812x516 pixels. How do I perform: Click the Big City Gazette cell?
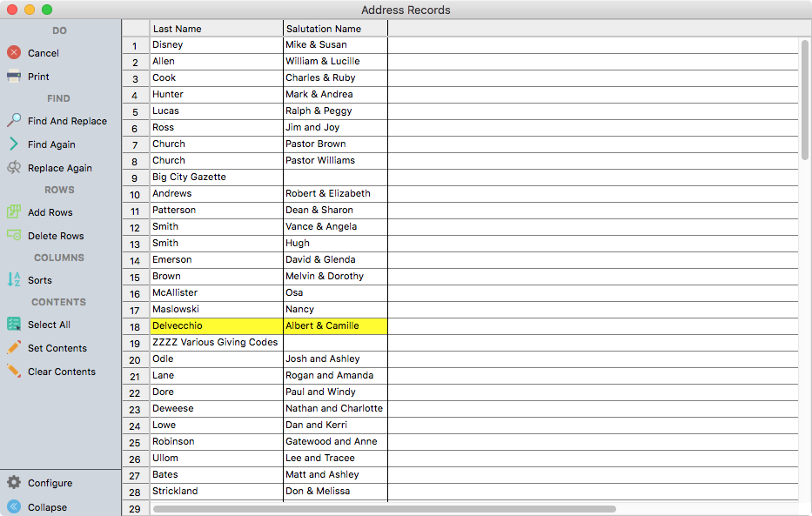click(216, 178)
